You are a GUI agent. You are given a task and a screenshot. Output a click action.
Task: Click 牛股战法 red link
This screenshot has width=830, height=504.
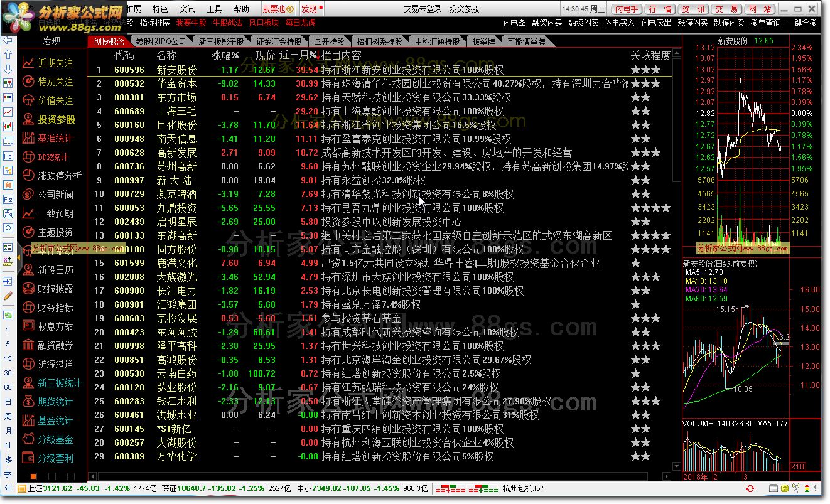(227, 23)
